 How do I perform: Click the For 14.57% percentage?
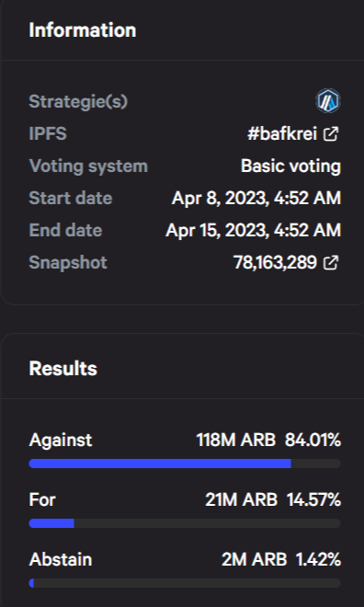point(313,500)
